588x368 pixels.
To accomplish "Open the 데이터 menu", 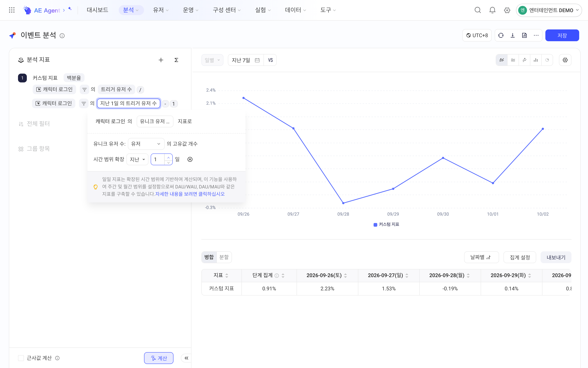I will tap(295, 10).
